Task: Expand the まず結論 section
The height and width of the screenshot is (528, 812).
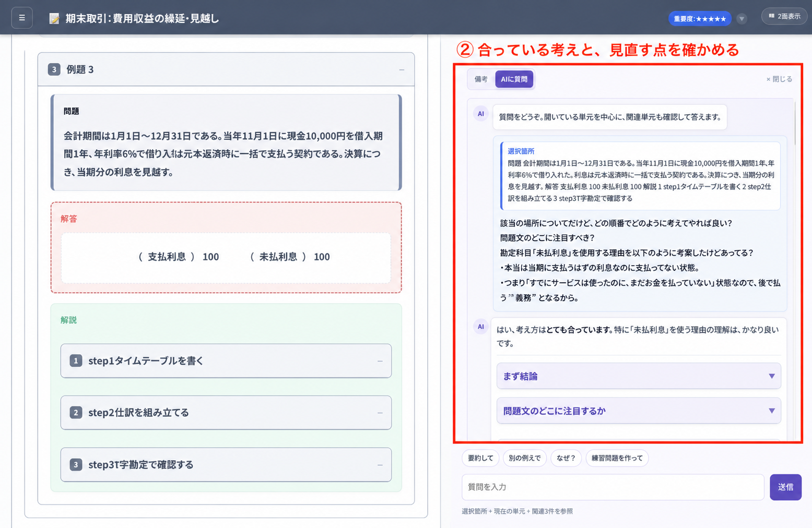Action: pyautogui.click(x=639, y=376)
